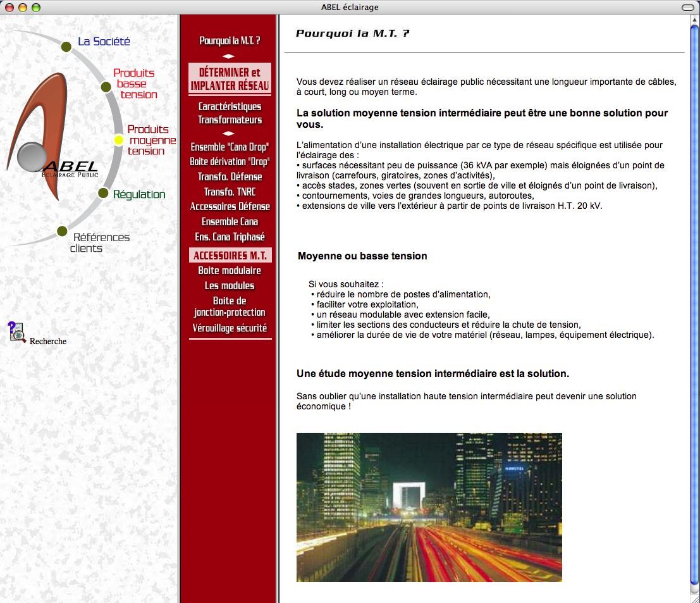Image resolution: width=700 pixels, height=603 pixels.
Task: Open Les modules menu item
Action: (x=230, y=285)
